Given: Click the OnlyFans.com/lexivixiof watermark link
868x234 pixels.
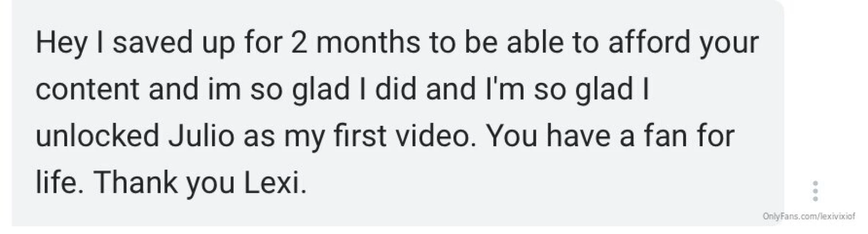Looking at the screenshot, I should (809, 217).
